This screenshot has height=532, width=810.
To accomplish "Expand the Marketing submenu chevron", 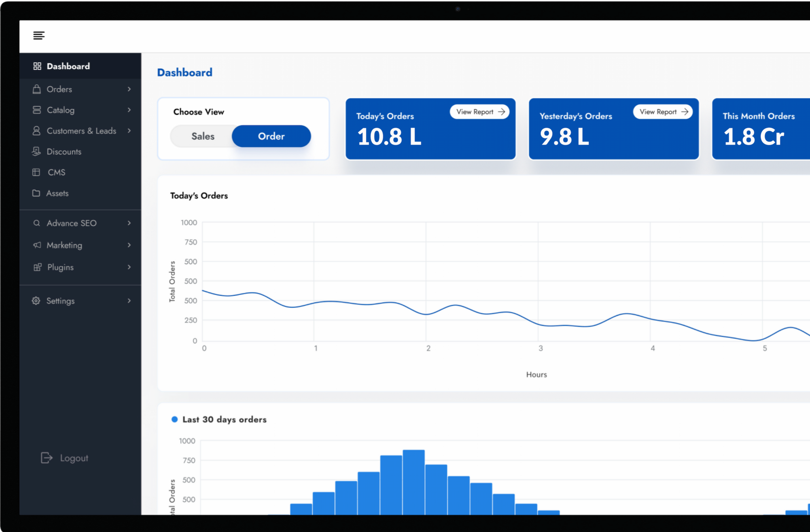I will 129,245.
